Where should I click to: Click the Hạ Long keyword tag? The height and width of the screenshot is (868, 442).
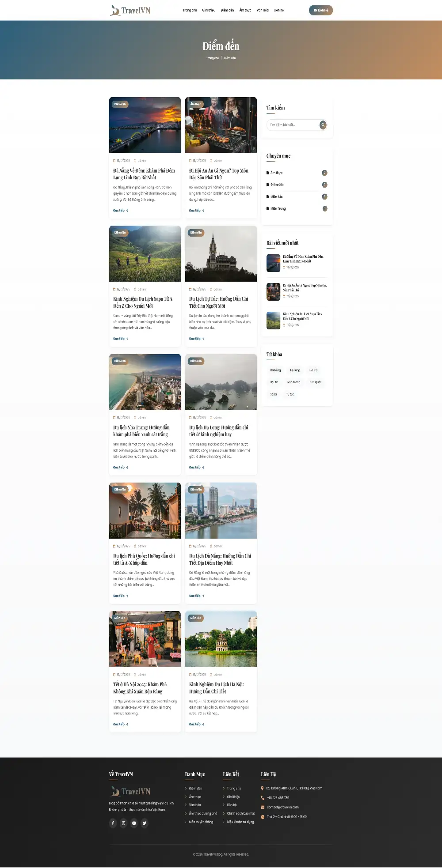[295, 370]
